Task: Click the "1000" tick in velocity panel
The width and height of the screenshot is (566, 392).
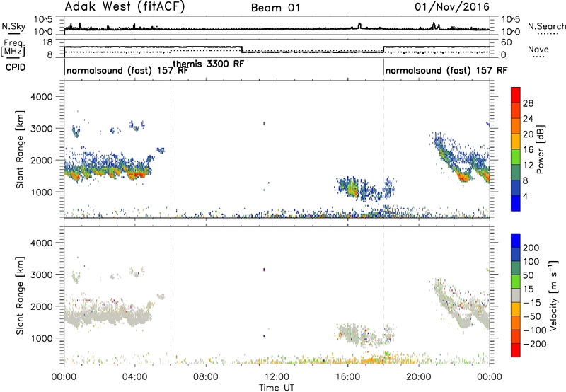Action: (42, 338)
